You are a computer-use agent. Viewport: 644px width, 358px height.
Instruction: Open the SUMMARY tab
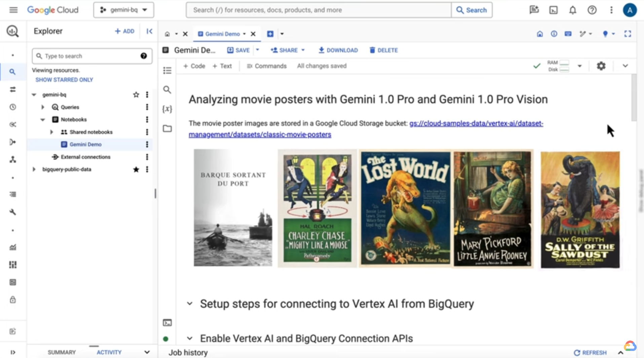[x=62, y=352]
